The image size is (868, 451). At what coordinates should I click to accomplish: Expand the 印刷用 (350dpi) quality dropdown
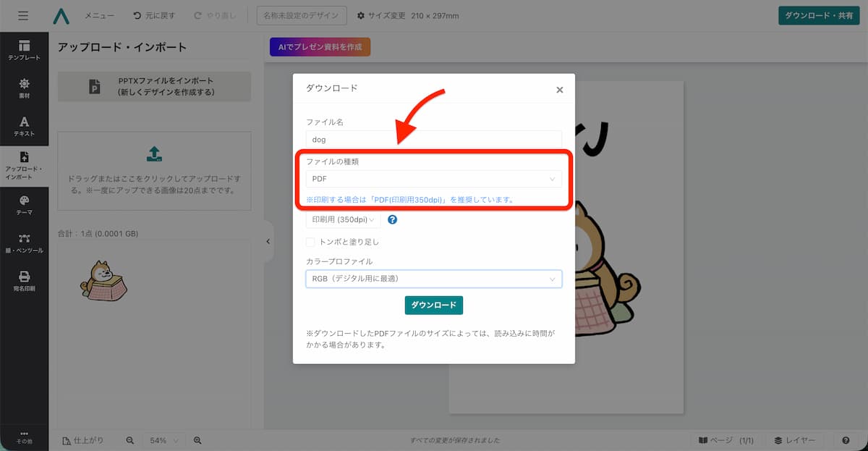(x=343, y=219)
